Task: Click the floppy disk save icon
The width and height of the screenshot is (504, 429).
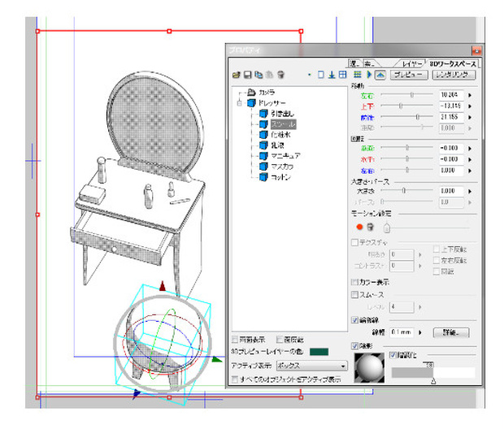Action: [x=247, y=75]
